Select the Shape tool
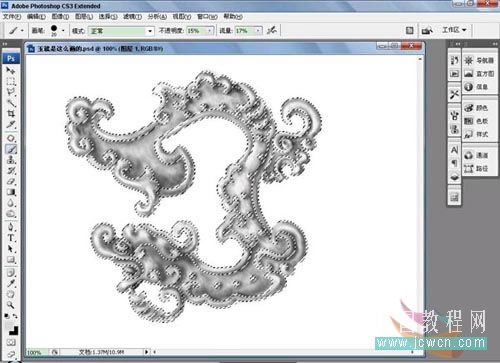This screenshot has height=363, width=500. point(11,259)
